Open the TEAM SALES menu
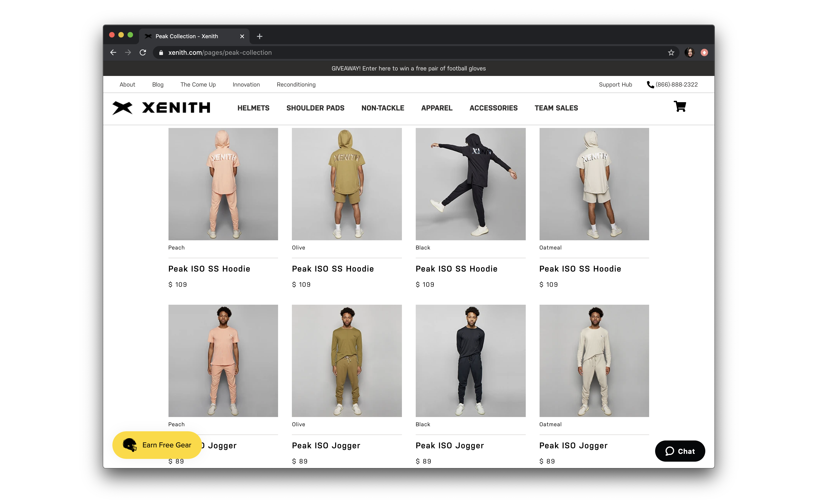The width and height of the screenshot is (825, 504). click(556, 108)
